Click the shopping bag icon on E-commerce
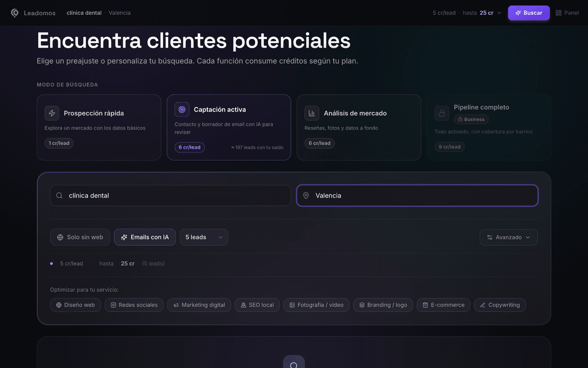 click(425, 305)
